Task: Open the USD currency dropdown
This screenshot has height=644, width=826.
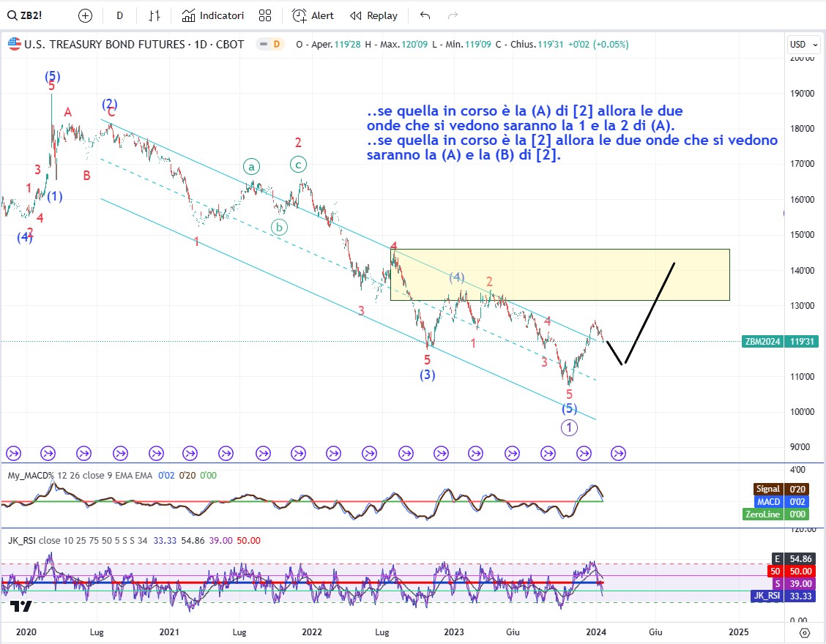Action: coord(804,44)
